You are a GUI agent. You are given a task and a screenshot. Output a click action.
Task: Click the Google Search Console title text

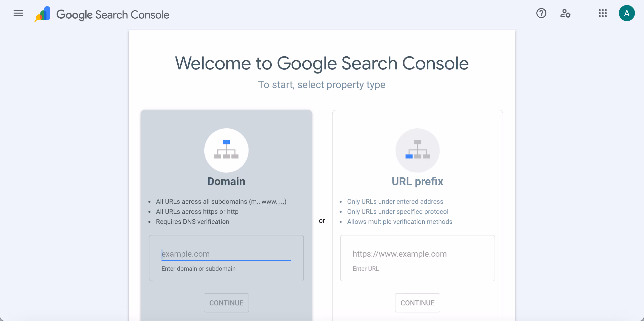[x=113, y=15]
